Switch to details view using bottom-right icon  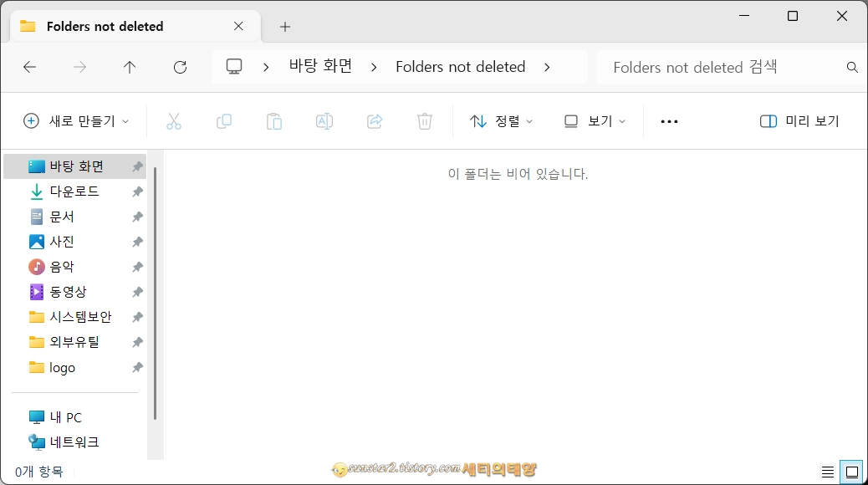coord(828,471)
